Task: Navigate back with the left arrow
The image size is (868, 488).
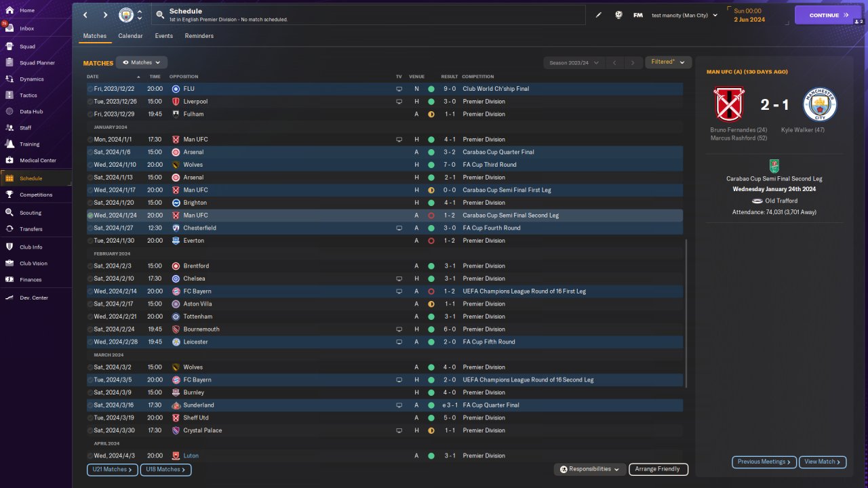Action: 85,15
